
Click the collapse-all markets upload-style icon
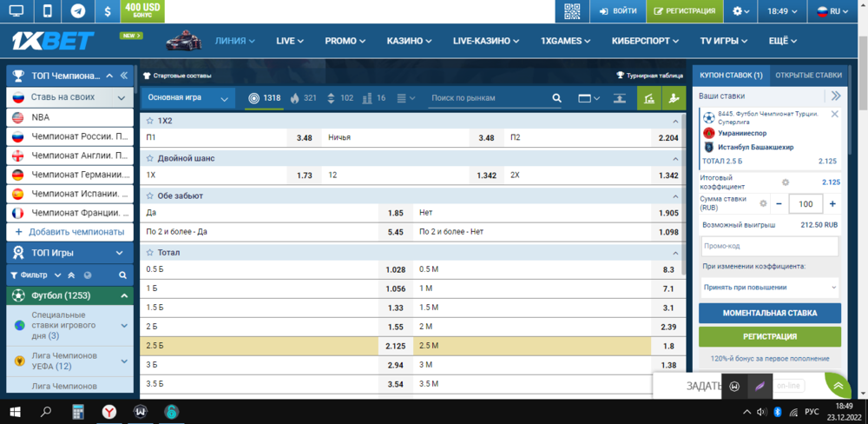pos(620,98)
